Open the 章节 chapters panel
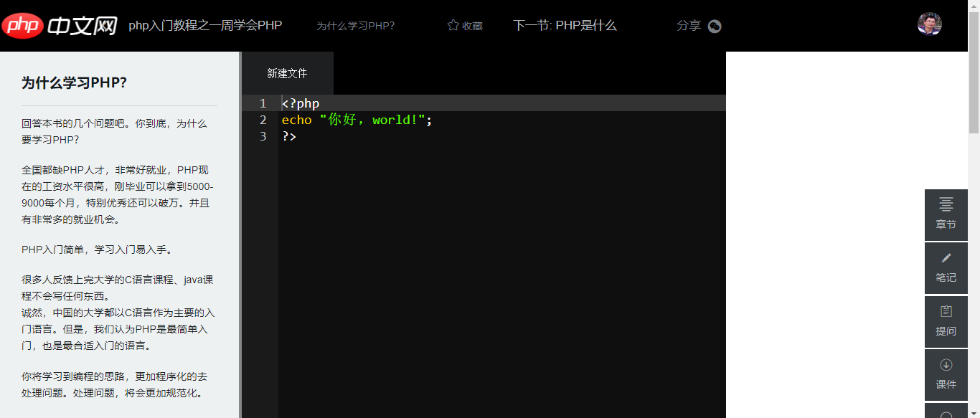 point(946,215)
